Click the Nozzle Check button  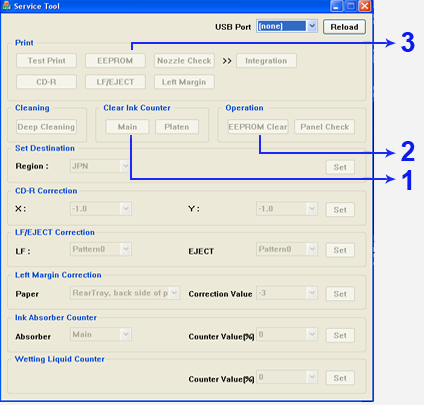click(x=184, y=61)
